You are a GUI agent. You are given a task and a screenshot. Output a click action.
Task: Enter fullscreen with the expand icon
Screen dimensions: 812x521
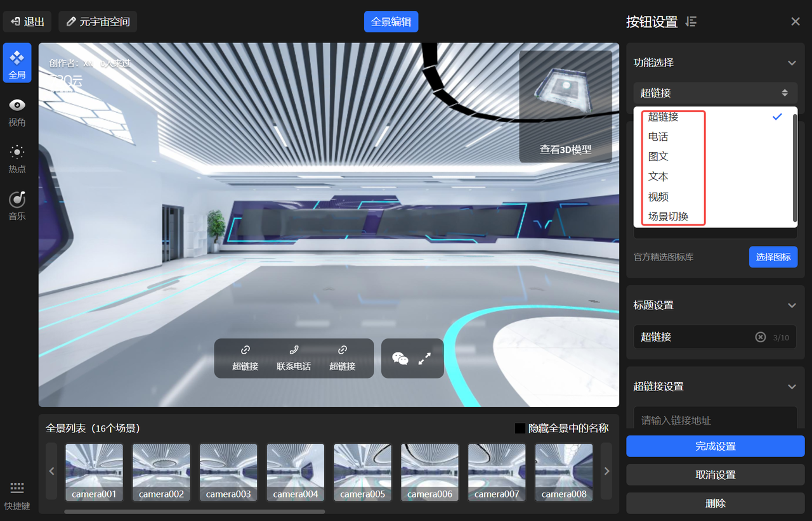tap(424, 359)
